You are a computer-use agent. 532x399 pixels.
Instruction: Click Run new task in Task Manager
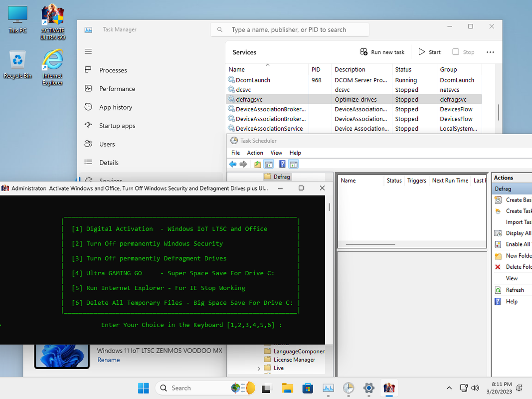(x=382, y=52)
